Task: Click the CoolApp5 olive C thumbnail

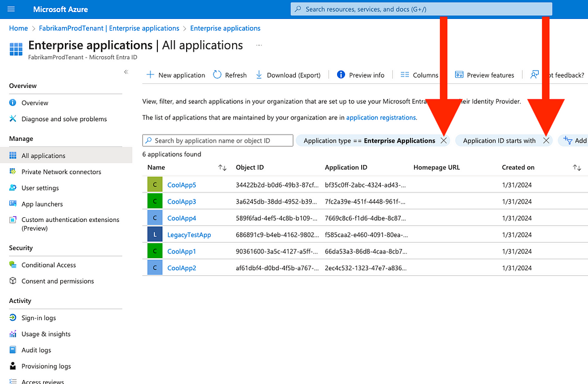Action: pyautogui.click(x=155, y=185)
